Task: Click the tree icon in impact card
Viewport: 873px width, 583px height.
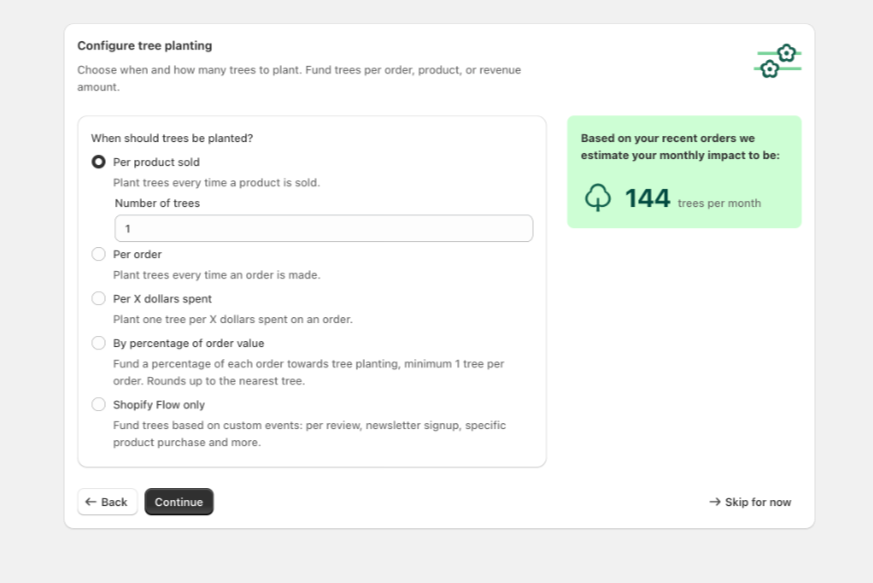Action: pyautogui.click(x=597, y=198)
